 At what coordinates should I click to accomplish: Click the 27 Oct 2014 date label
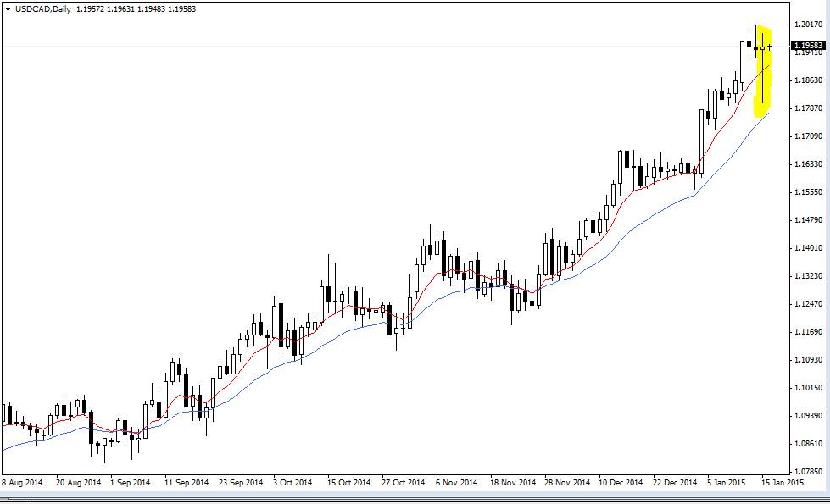[x=403, y=482]
